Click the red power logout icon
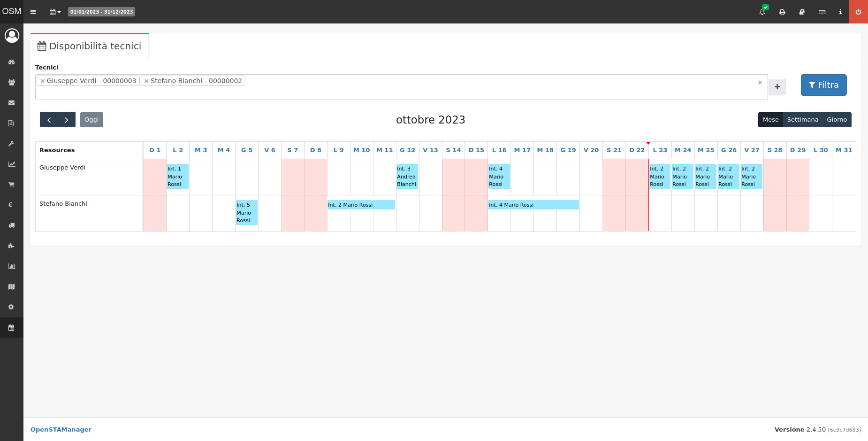The width and height of the screenshot is (868, 441). tap(858, 12)
